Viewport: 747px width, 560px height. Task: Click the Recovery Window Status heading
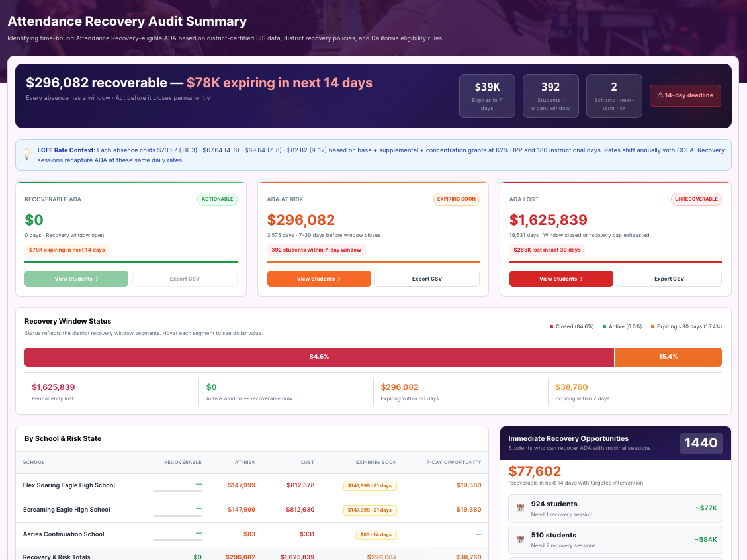click(x=68, y=321)
